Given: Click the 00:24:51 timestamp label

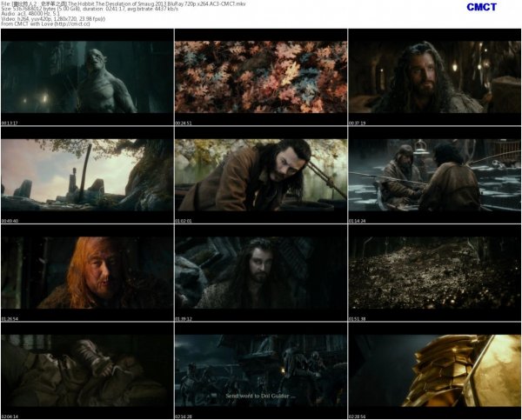Looking at the screenshot, I should click(184, 123).
